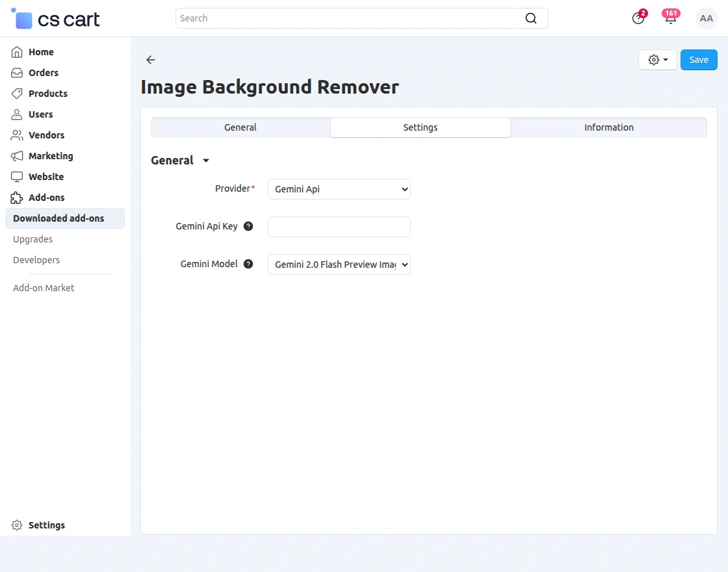The height and width of the screenshot is (572, 728).
Task: Click the Gemini Model help tooltip icon
Action: point(248,265)
